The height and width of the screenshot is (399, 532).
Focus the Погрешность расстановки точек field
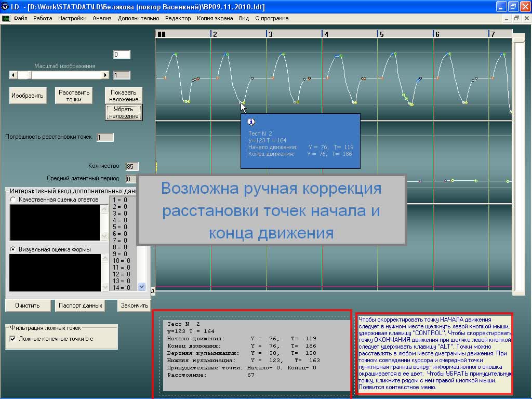(105, 137)
